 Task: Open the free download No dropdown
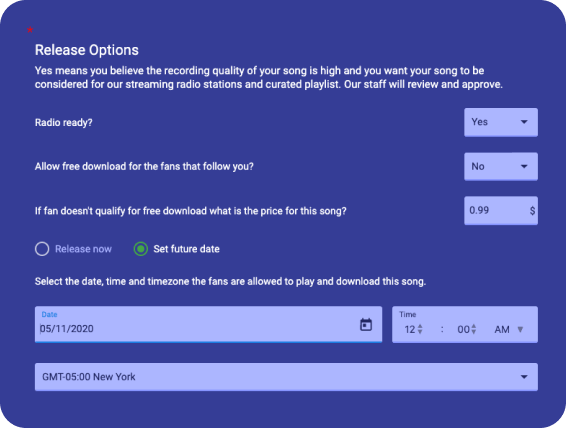point(501,166)
